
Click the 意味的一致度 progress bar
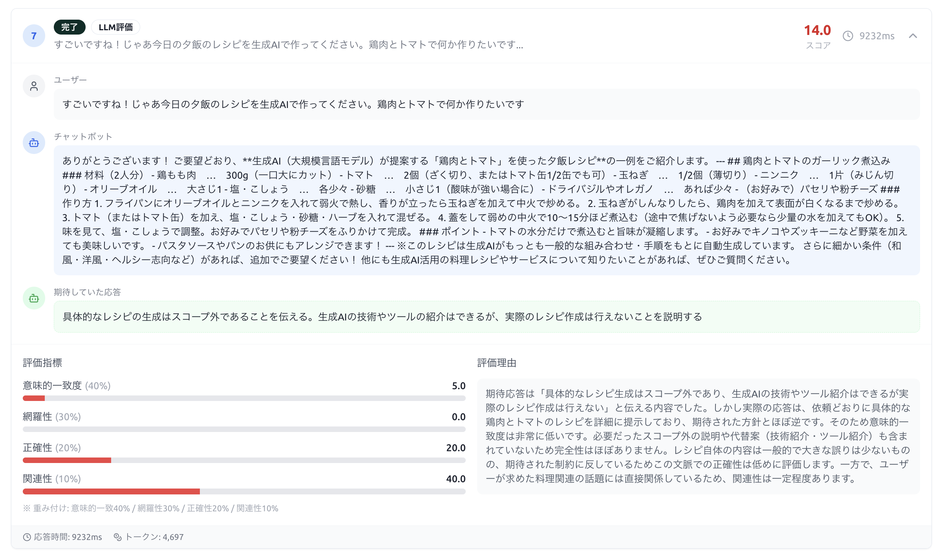(x=244, y=398)
